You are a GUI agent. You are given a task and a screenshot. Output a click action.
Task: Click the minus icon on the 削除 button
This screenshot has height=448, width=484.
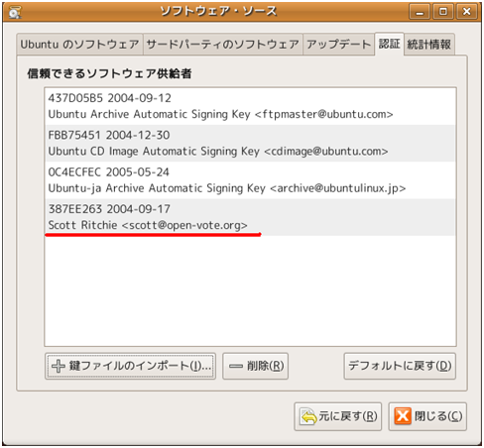click(236, 366)
